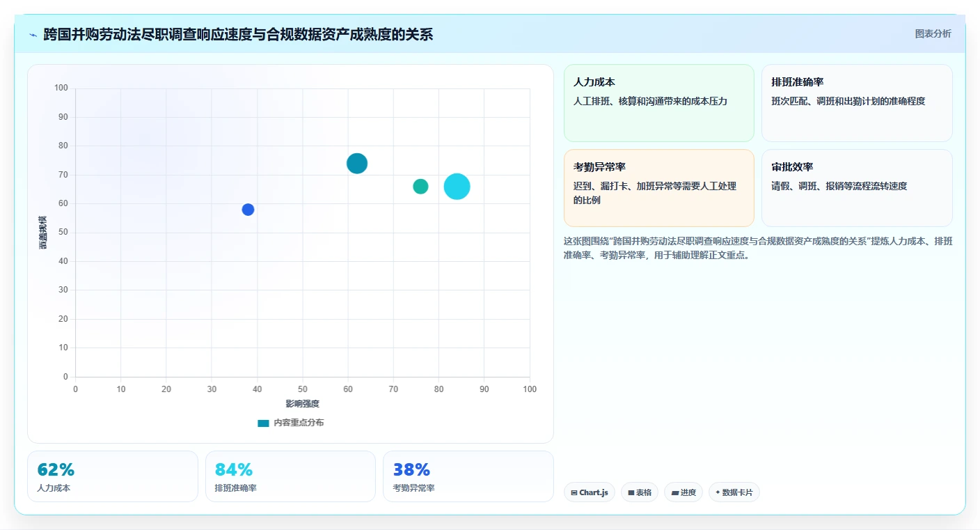Screen dimensions: 980x530
Task: Click the 数据卡片 tag
Action: click(734, 492)
